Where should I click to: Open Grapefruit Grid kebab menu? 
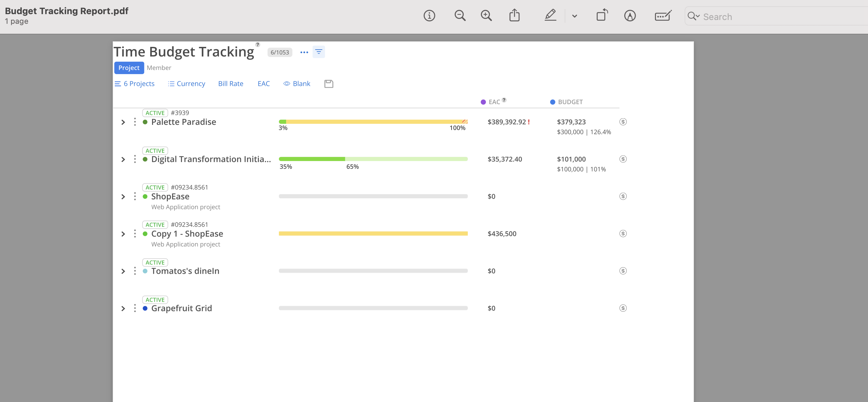coord(135,308)
